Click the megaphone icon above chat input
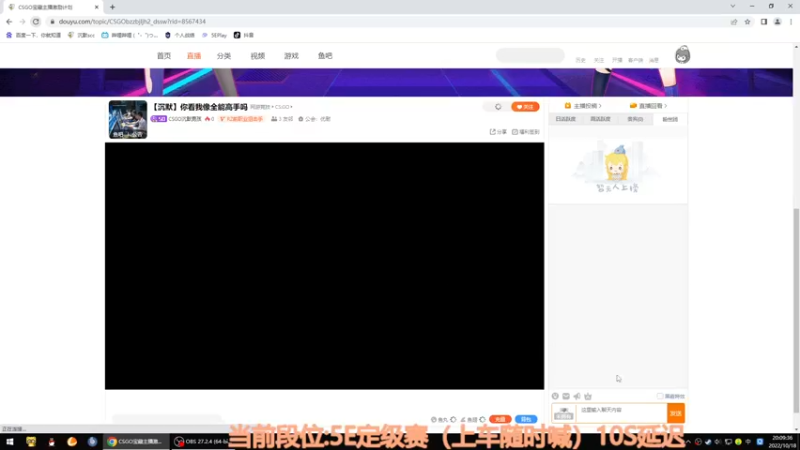This screenshot has width=800, height=450. pyautogui.click(x=577, y=396)
